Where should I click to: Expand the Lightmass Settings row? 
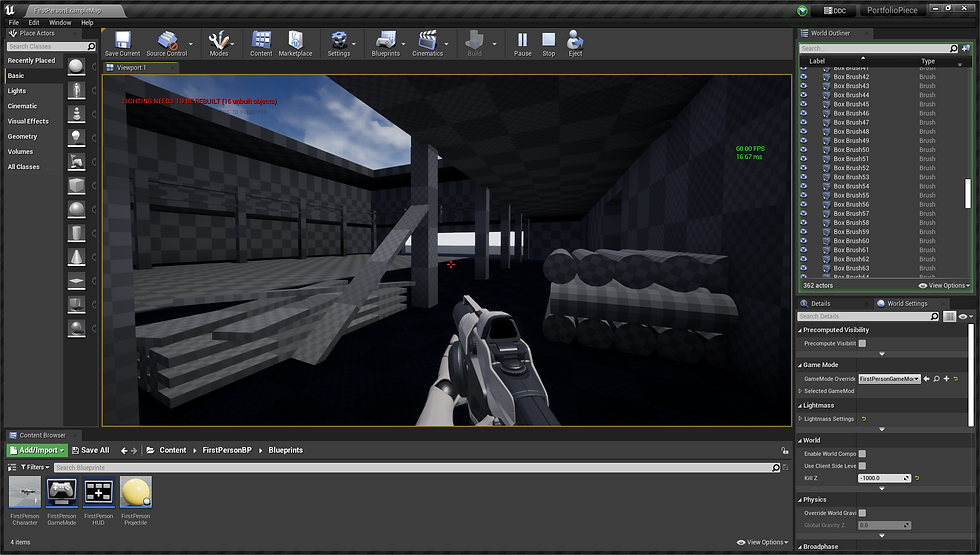click(x=800, y=419)
